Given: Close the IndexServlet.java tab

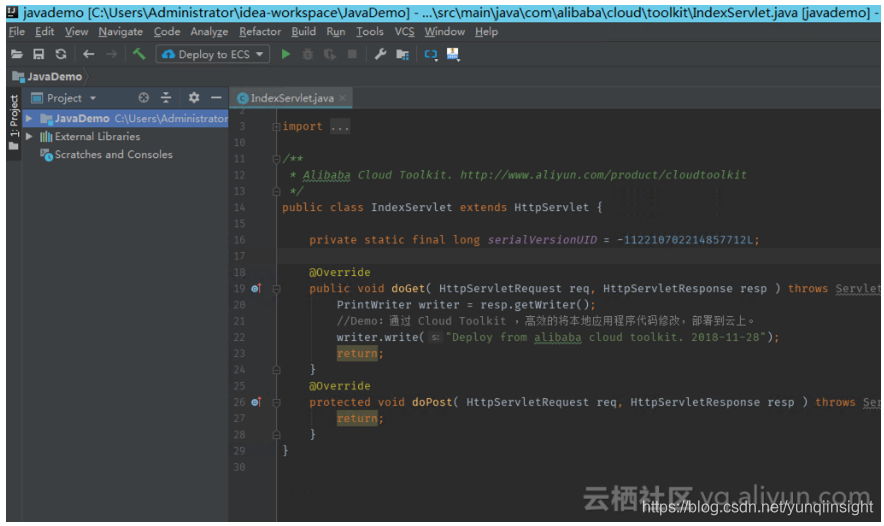Looking at the screenshot, I should (342, 98).
